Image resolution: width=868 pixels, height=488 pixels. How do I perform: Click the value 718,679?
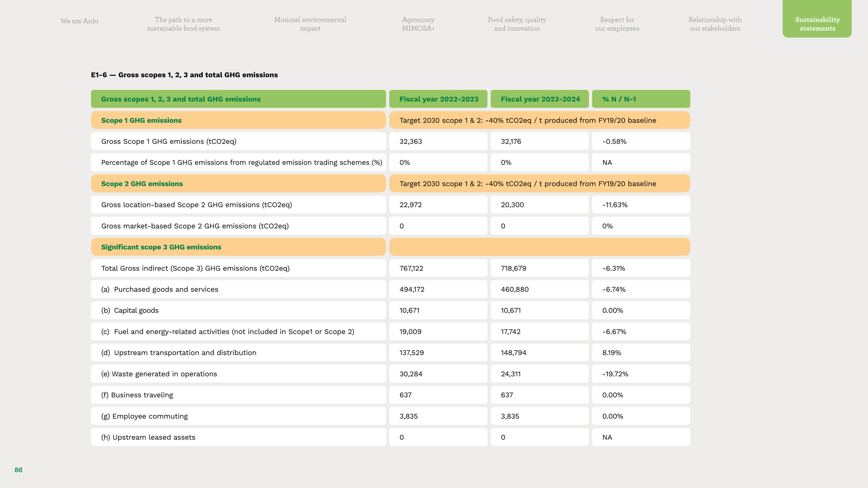pyautogui.click(x=513, y=269)
